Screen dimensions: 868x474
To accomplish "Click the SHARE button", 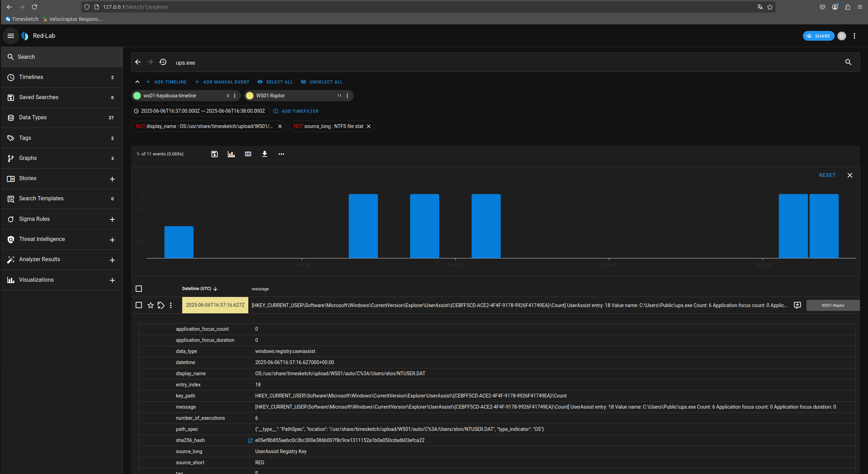I will [x=818, y=36].
